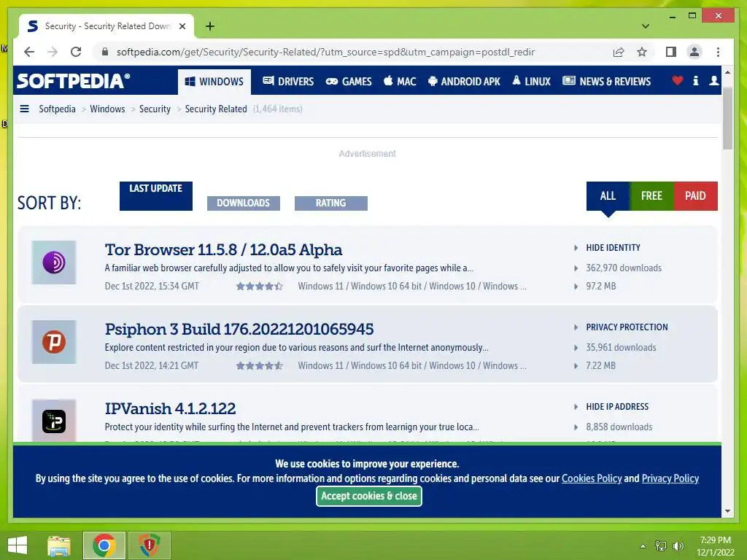Click the scrollbar down arrow

pyautogui.click(x=727, y=511)
